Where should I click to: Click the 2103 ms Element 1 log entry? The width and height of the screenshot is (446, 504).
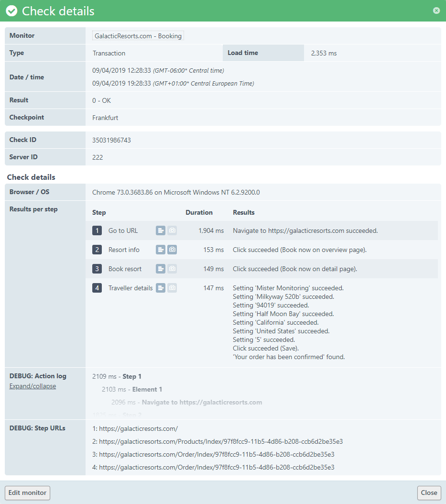pos(132,390)
